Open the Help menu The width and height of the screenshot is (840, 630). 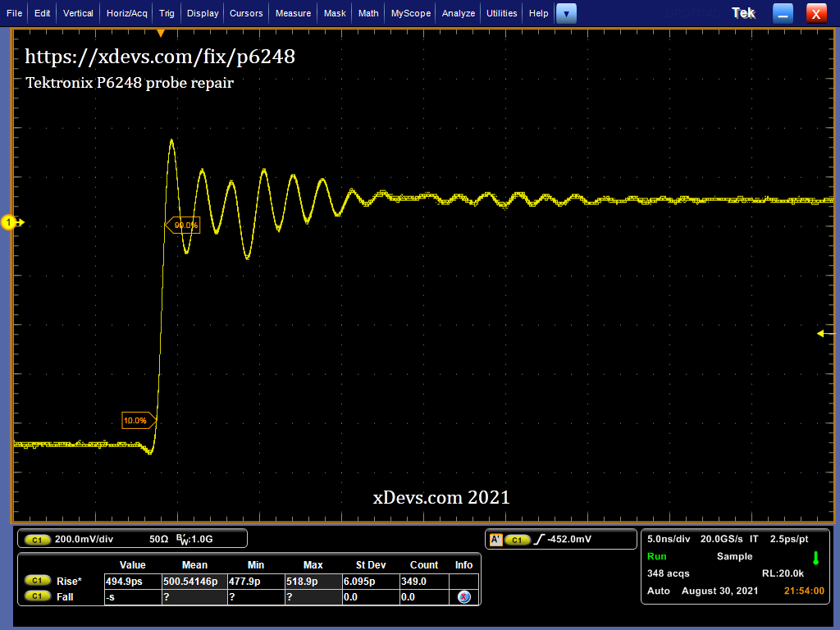[x=539, y=13]
